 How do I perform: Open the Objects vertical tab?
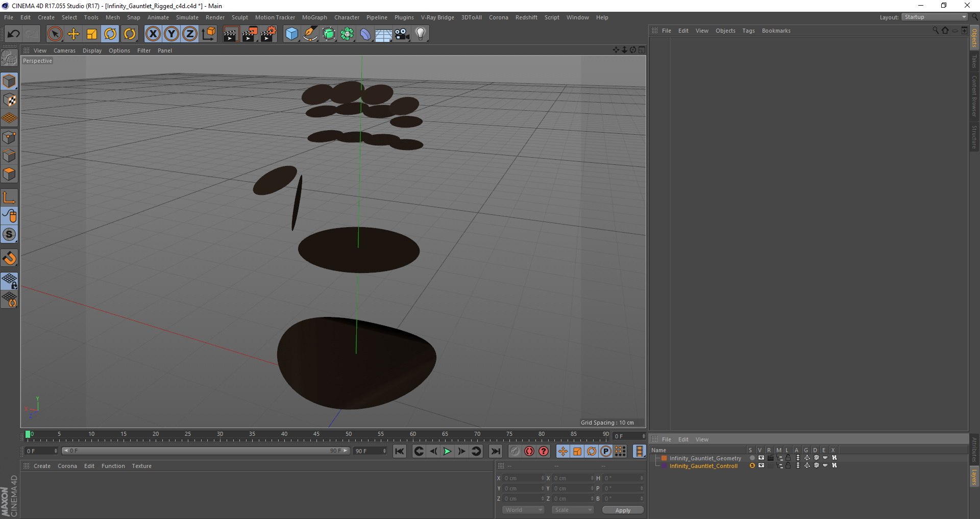974,38
